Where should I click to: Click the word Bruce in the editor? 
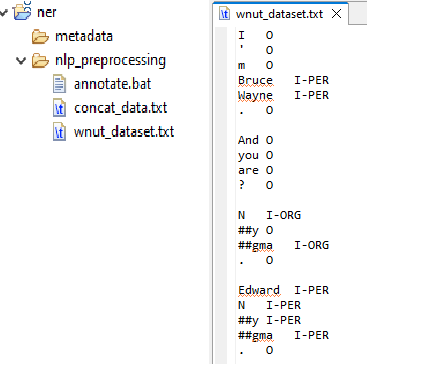(x=255, y=80)
